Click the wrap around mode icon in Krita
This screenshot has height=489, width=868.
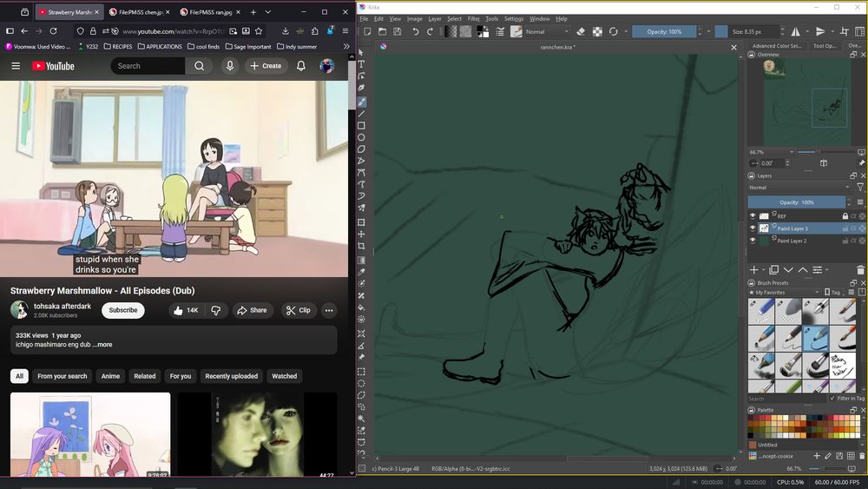click(845, 31)
